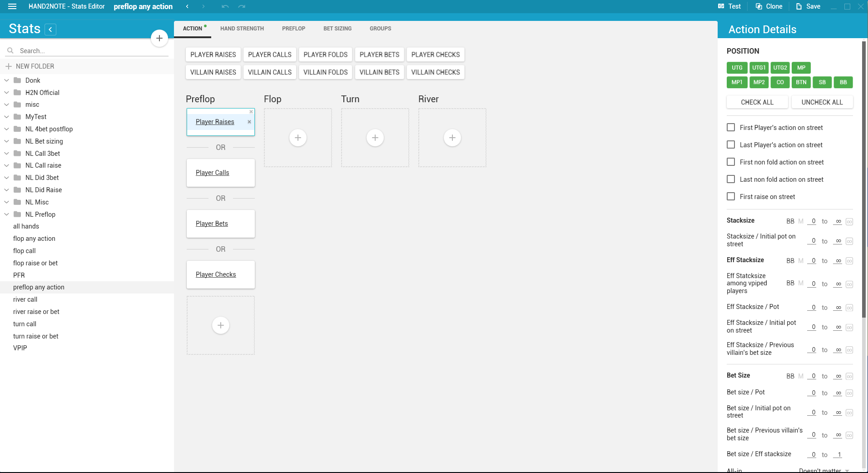This screenshot has height=473, width=868.
Task: Toggle the BTN position
Action: pyautogui.click(x=801, y=82)
